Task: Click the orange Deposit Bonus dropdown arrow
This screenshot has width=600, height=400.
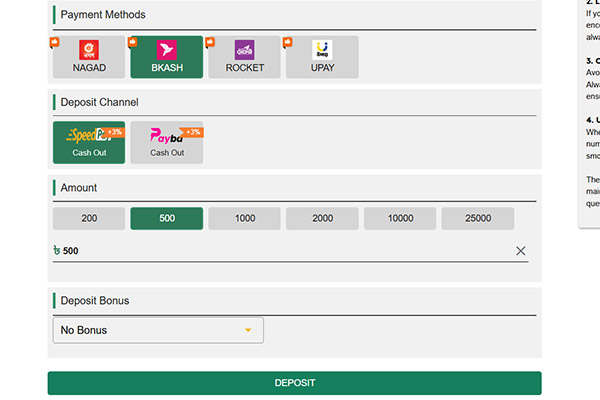Action: pyautogui.click(x=248, y=330)
